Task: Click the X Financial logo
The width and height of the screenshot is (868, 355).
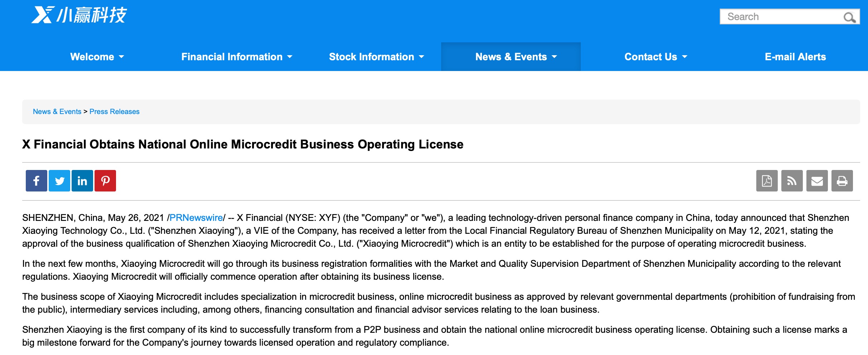Action: point(79,15)
